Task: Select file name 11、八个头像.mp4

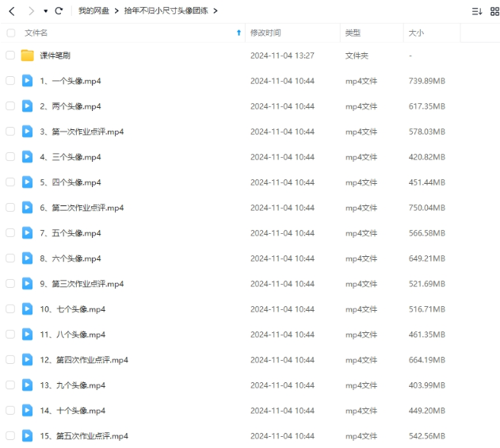Action: 73,335
